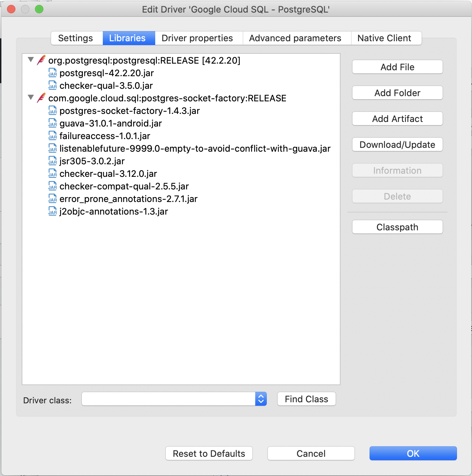Click the Add Folder button

(x=398, y=93)
